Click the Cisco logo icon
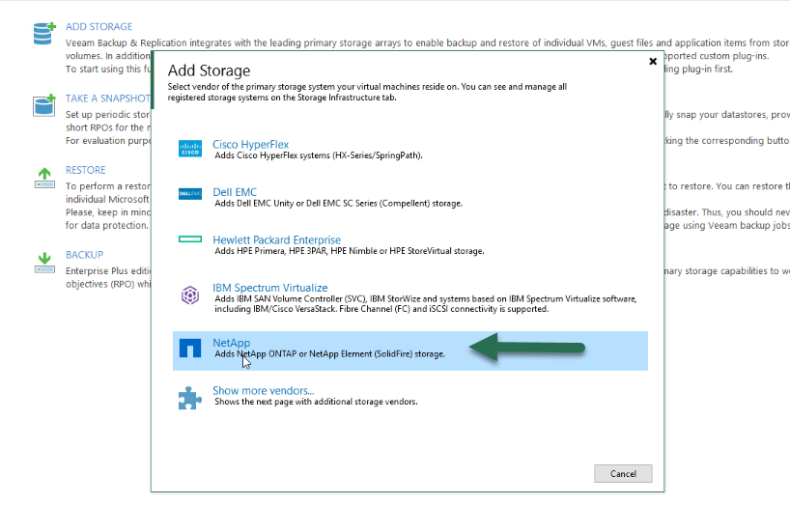Image resolution: width=790 pixels, height=532 pixels. (190, 149)
